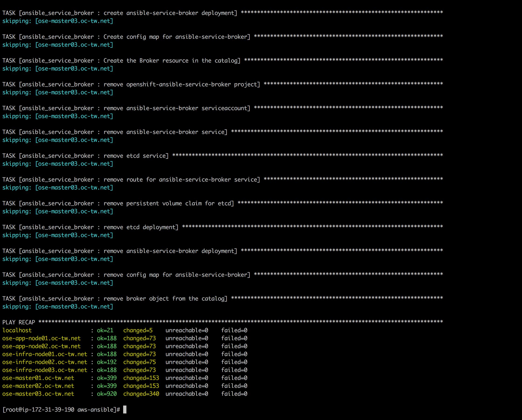Click the skipping line under 'create ansible-service-broker deployment'
Screen dimensions: 522x420
(58, 21)
